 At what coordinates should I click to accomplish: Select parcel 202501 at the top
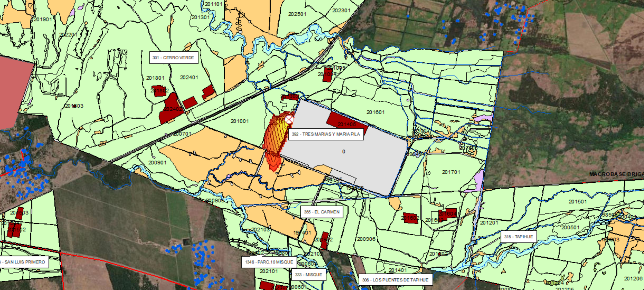pyautogui.click(x=297, y=14)
